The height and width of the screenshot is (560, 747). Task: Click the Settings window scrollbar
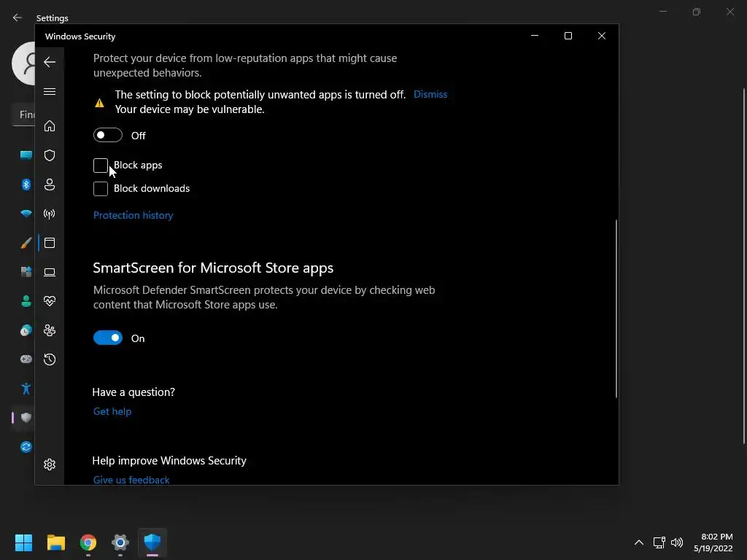coord(744,265)
